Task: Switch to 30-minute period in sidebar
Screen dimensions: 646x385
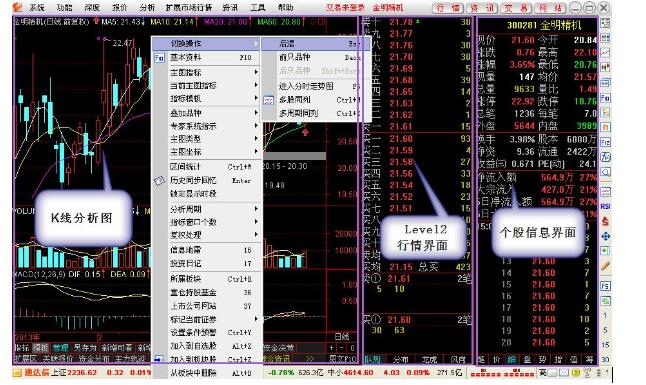Action: click(605, 359)
